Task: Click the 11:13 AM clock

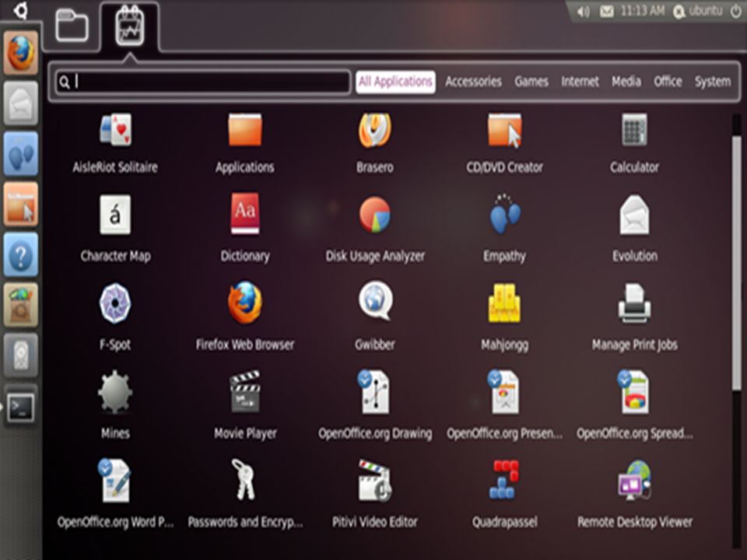Action: click(x=642, y=11)
